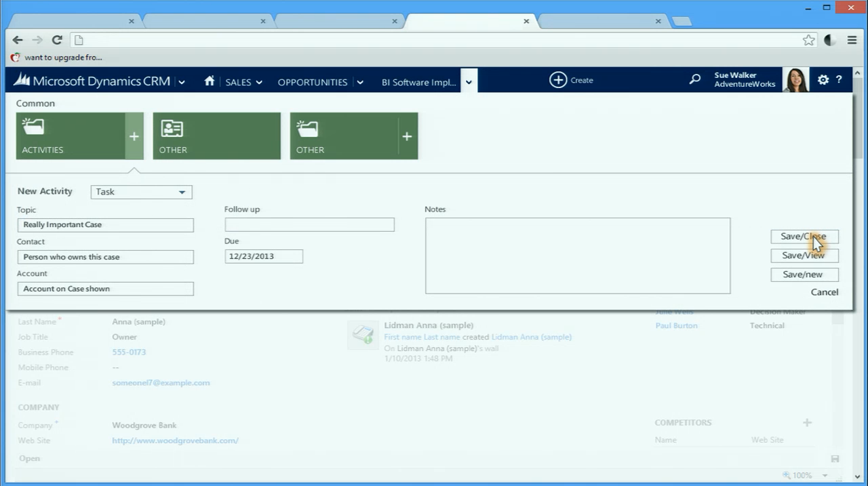Click the plus on the third Other tile
This screenshot has height=486, width=868.
[407, 136]
